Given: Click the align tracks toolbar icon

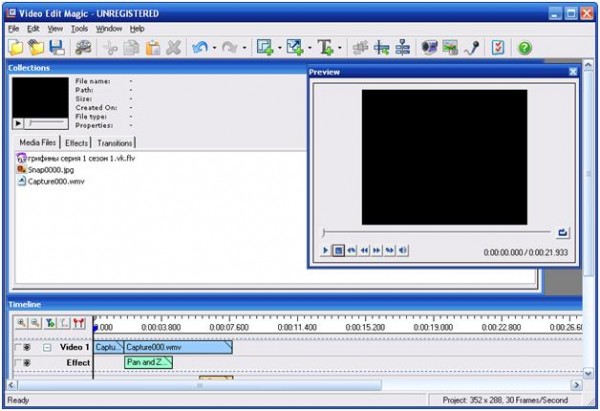Looking at the screenshot, I should (x=403, y=48).
